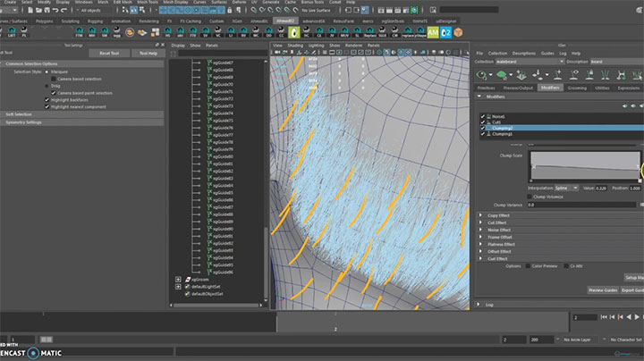Click the FTM shelf button
The height and width of the screenshot is (361, 644).
coord(79,32)
